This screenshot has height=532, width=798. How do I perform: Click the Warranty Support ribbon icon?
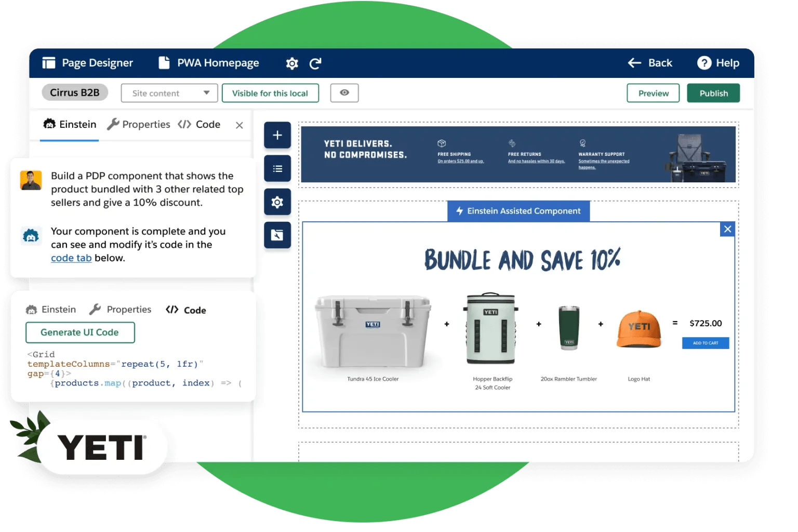point(583,143)
